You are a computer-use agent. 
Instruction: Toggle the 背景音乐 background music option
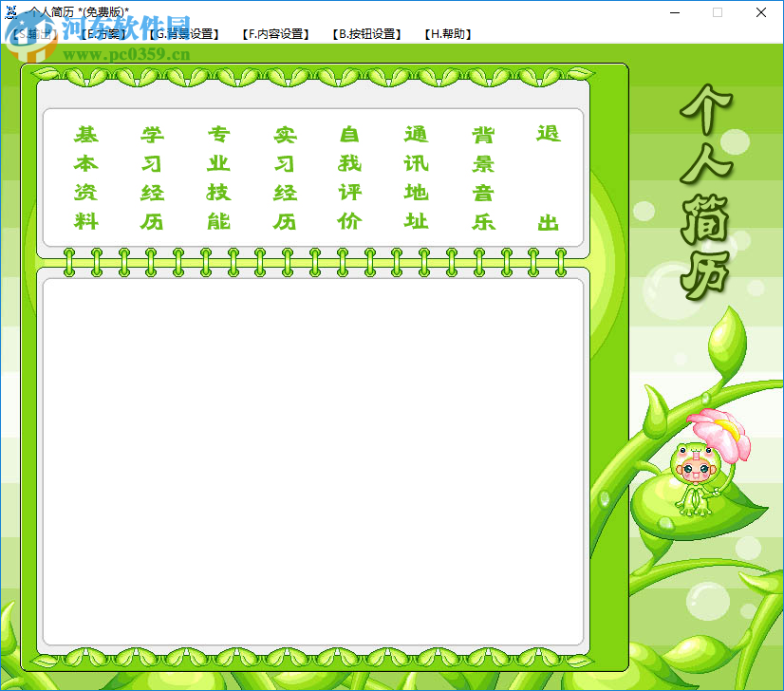click(483, 177)
